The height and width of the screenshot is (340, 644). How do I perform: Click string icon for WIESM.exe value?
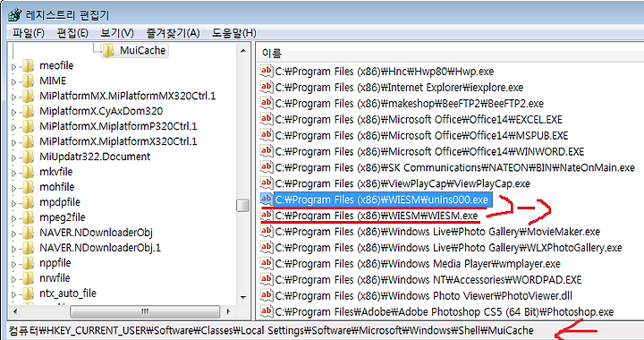(x=267, y=215)
